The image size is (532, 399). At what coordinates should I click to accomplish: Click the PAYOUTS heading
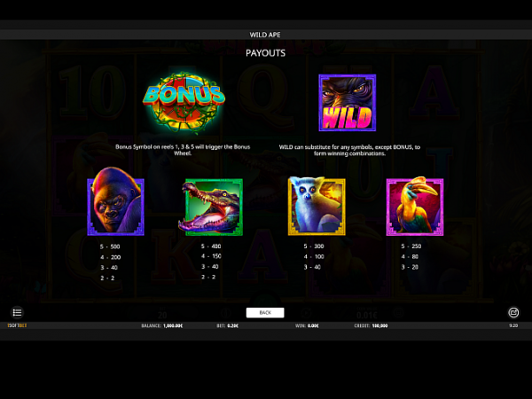[265, 53]
